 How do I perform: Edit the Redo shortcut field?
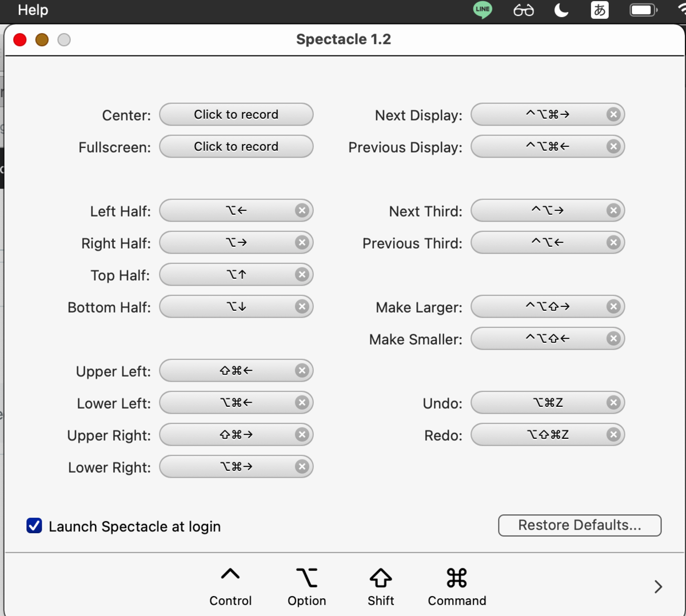click(548, 434)
